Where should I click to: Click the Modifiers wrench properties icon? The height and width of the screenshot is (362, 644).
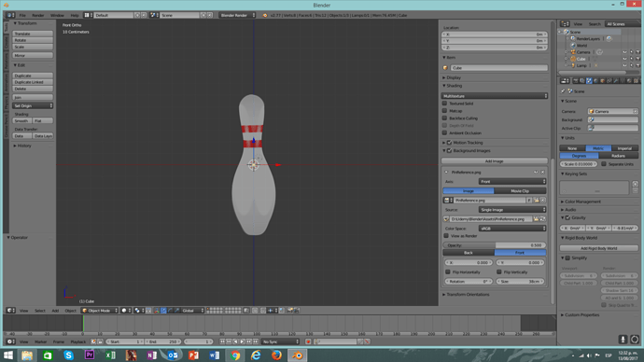coord(615,81)
